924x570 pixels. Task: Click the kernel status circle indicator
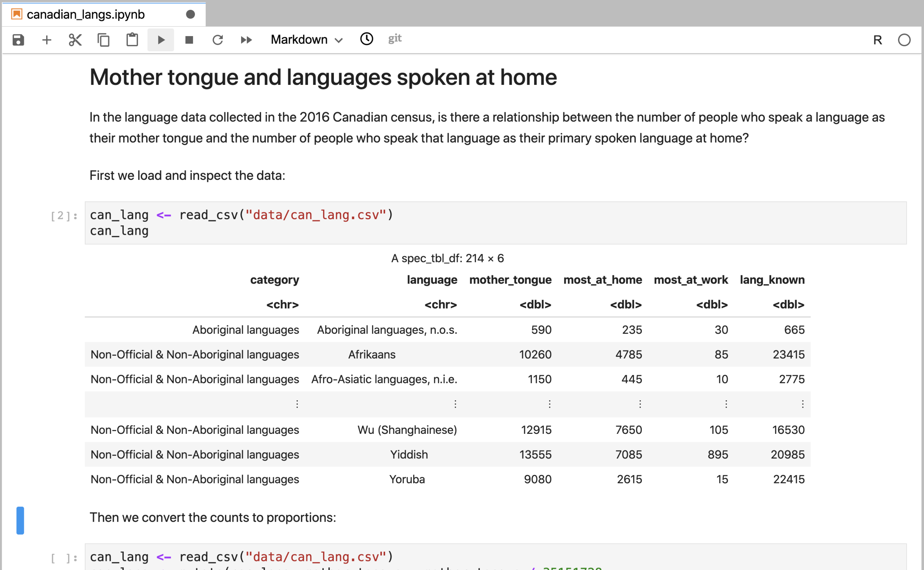coord(904,40)
